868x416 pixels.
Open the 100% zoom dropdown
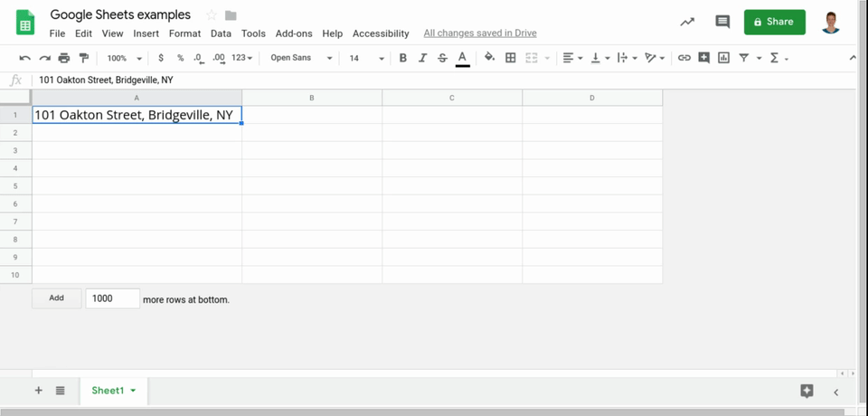coord(125,58)
